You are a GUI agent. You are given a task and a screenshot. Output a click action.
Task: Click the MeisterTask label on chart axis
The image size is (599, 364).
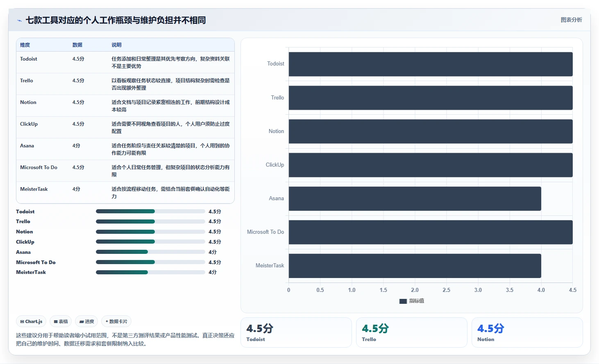[x=270, y=266]
